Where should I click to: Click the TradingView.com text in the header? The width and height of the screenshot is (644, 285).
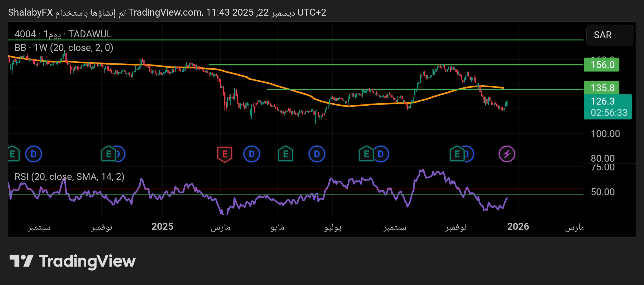tap(165, 12)
